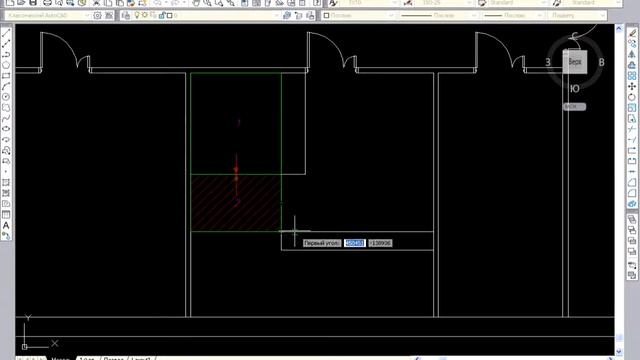Toggle layer on/off lightbulb icon
This screenshot has width=640, height=360.
(138, 16)
